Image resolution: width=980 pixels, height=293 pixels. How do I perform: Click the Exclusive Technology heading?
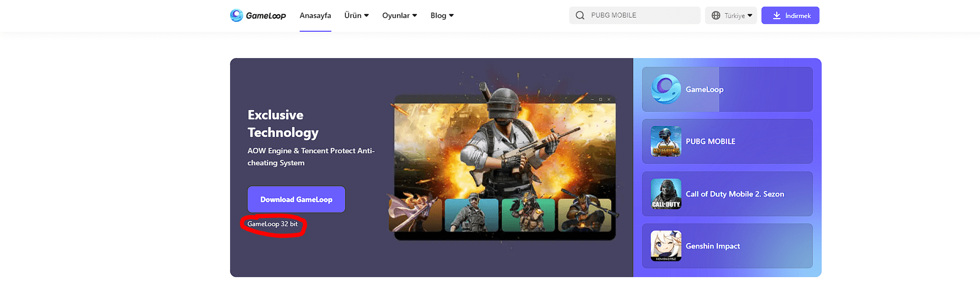coord(283,124)
